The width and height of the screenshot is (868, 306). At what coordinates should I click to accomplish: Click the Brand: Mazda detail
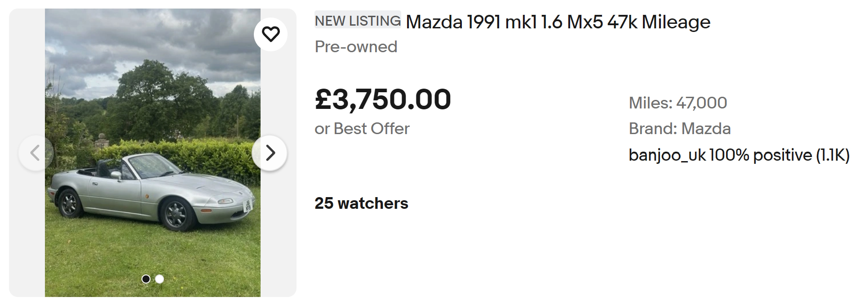[679, 129]
